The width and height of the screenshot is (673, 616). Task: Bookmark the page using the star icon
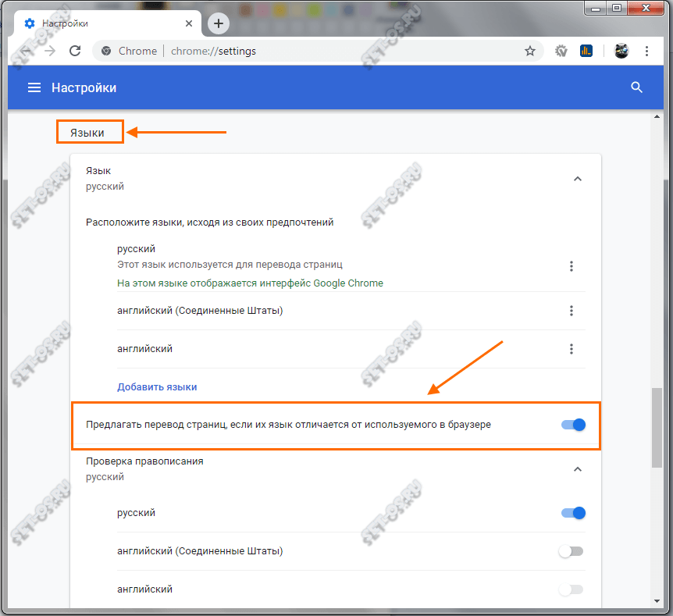531,50
